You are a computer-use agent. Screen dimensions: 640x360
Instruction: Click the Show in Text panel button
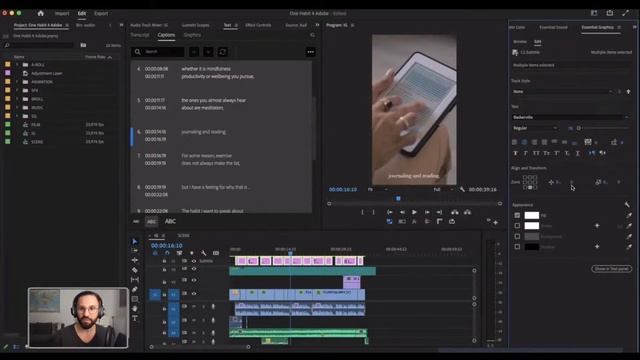point(611,269)
